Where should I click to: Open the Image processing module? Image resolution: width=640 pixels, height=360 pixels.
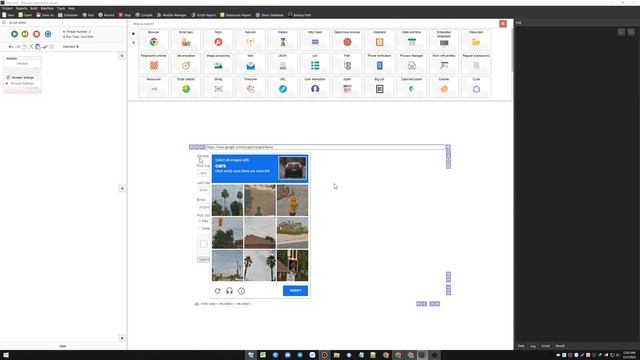click(x=218, y=63)
